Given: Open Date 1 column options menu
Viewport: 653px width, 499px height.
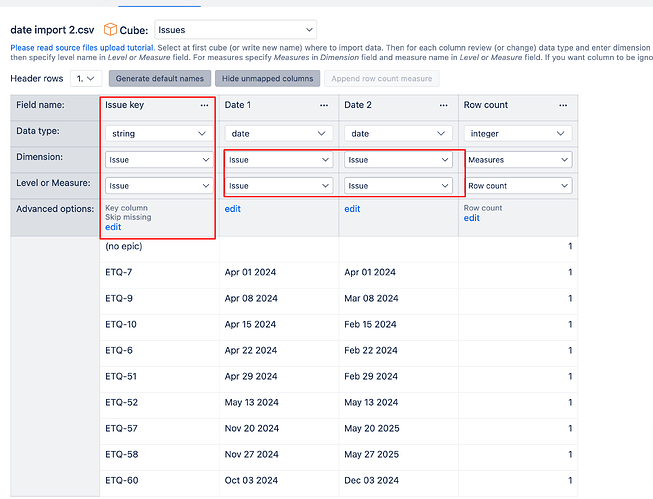Looking at the screenshot, I should point(324,105).
